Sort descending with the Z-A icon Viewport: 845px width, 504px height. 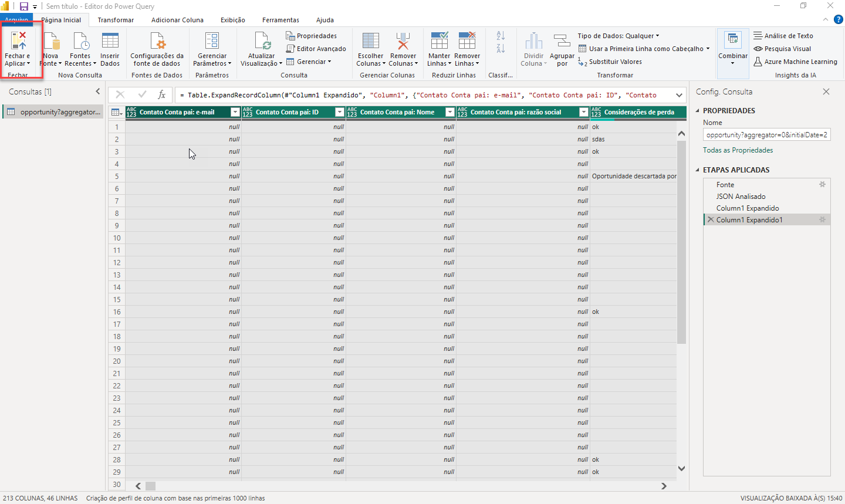click(x=501, y=48)
